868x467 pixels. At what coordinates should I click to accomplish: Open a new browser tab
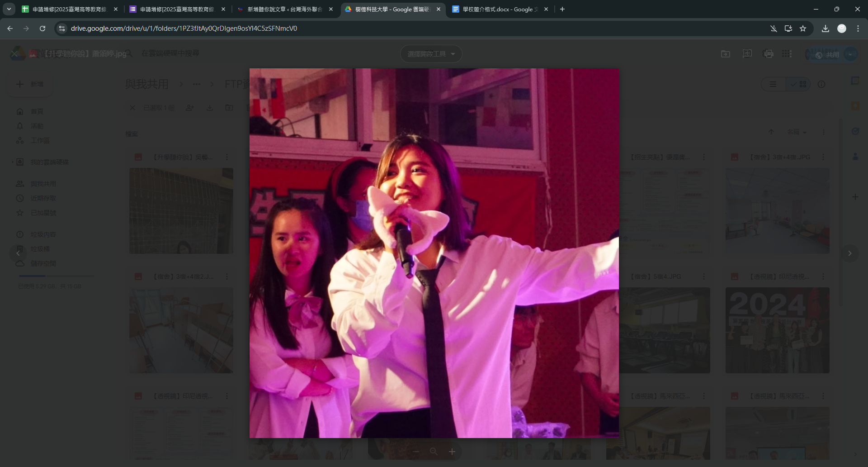[562, 9]
